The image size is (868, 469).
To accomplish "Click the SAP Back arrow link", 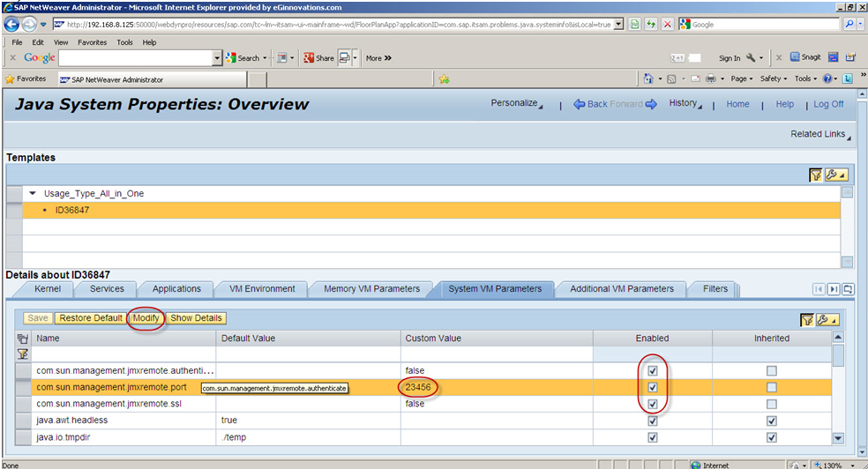I will (x=591, y=104).
